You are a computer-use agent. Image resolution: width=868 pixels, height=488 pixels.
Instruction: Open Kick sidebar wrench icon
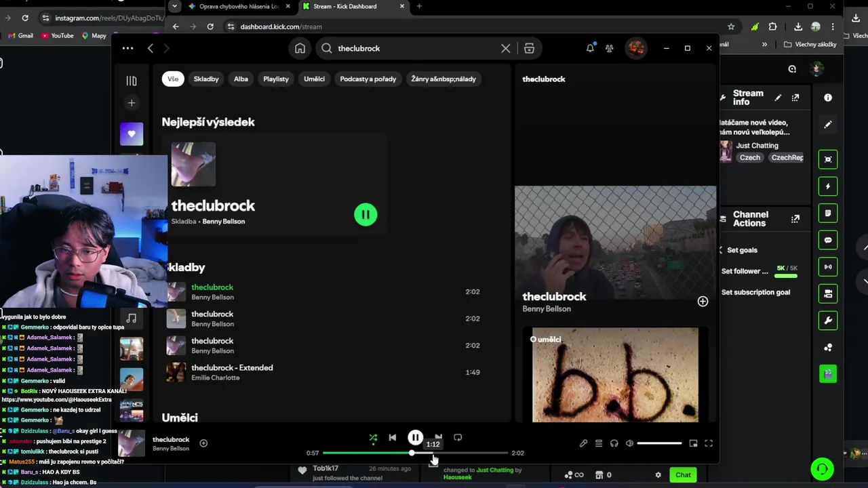pyautogui.click(x=828, y=321)
